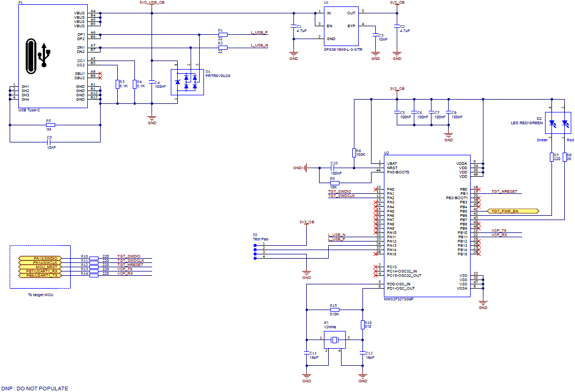Select the X1 12MHz crystal symbol
The image size is (575, 392).
pyautogui.click(x=335, y=339)
